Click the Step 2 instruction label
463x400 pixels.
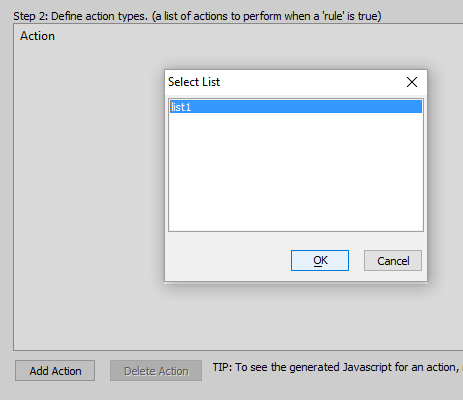(197, 16)
